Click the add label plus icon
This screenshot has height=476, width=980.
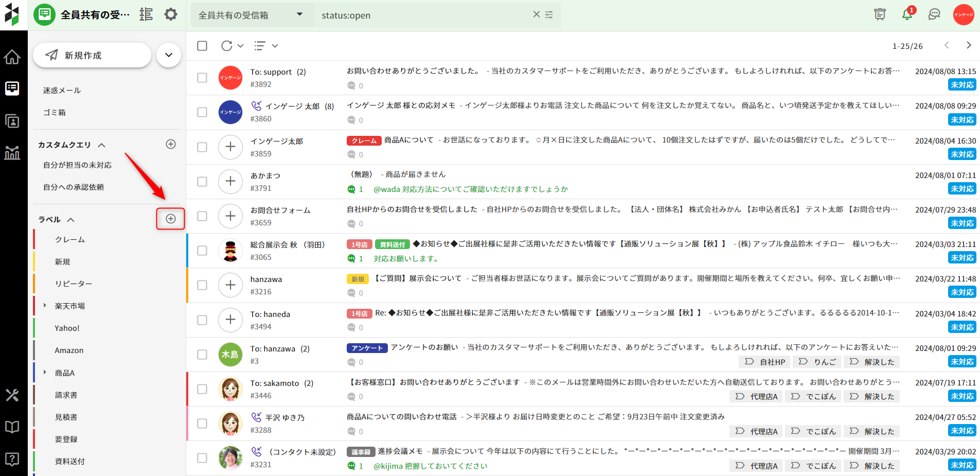(x=171, y=219)
